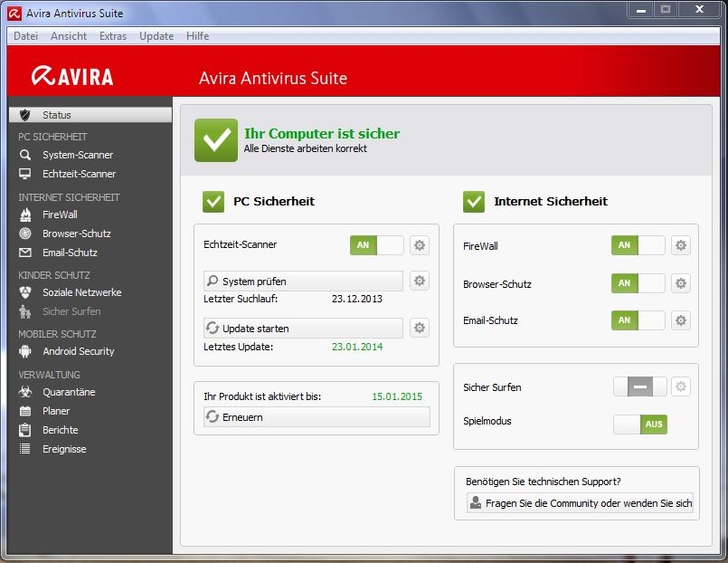Click the Erneuern button

click(317, 417)
